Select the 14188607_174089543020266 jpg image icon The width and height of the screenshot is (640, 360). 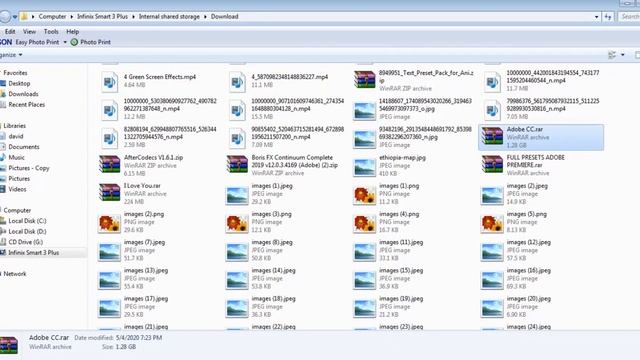coord(364,111)
